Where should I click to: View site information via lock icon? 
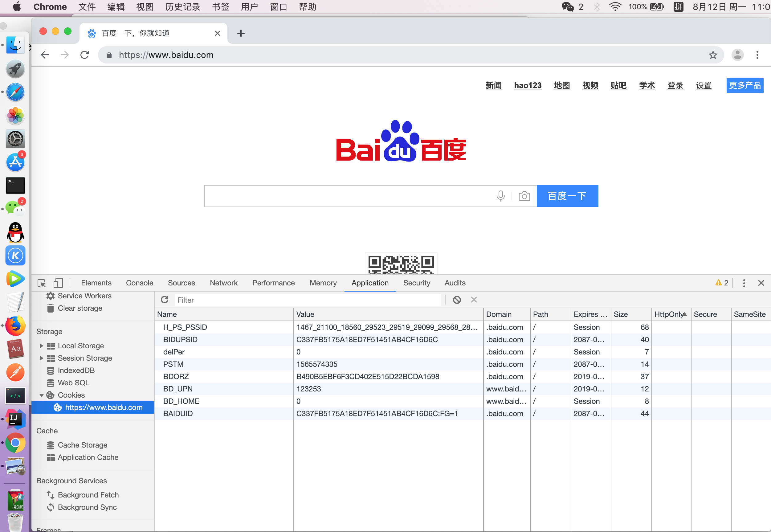click(x=109, y=55)
